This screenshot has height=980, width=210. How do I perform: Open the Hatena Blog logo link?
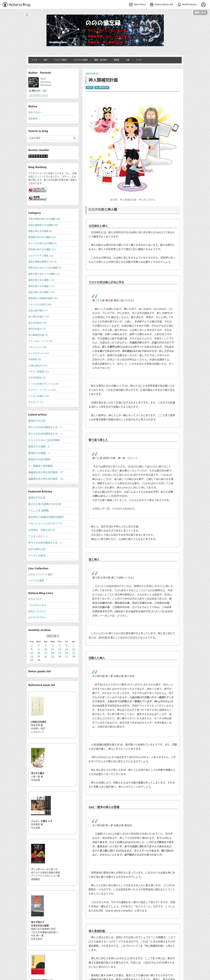(x=16, y=5)
